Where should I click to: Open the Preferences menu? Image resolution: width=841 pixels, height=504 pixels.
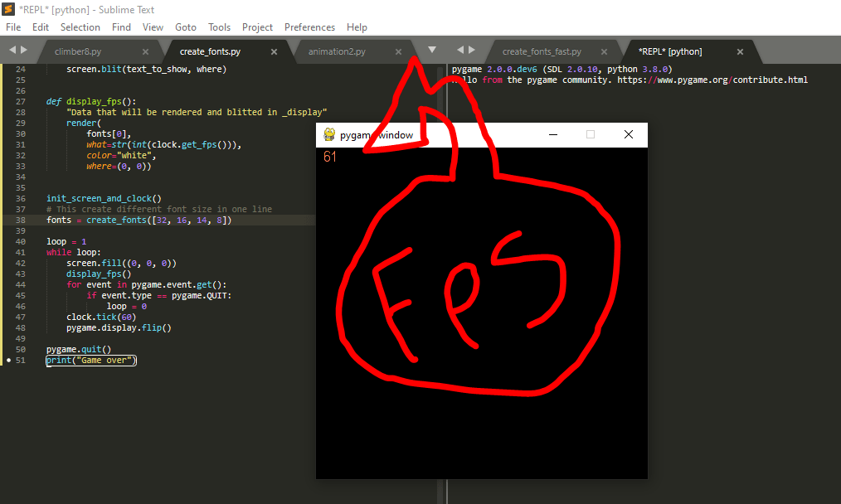tap(309, 27)
